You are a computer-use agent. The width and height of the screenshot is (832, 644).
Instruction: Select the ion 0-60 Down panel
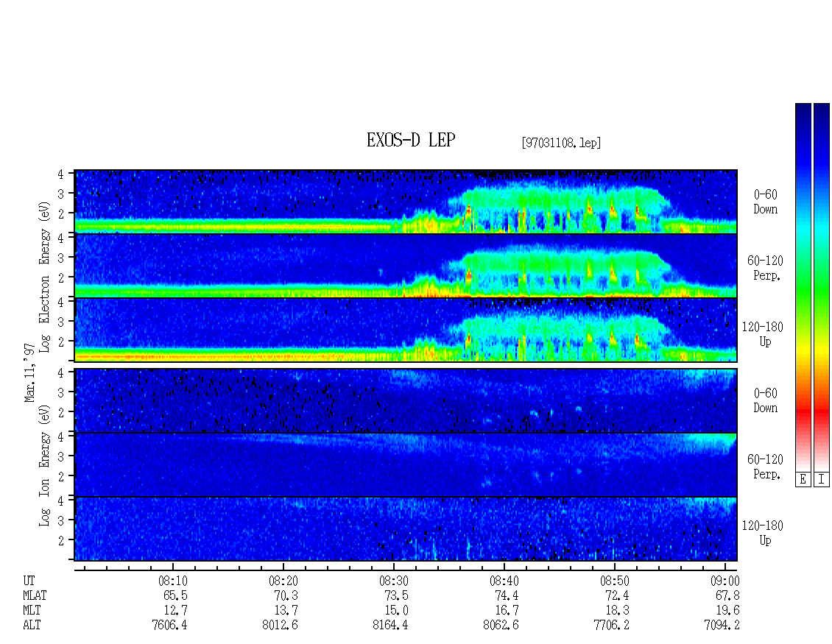[406, 400]
